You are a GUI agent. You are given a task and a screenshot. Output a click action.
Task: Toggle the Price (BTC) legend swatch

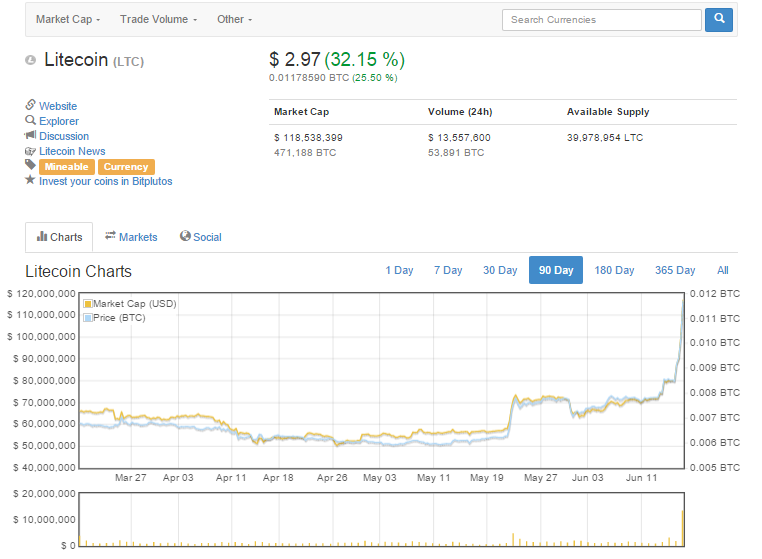[x=88, y=318]
